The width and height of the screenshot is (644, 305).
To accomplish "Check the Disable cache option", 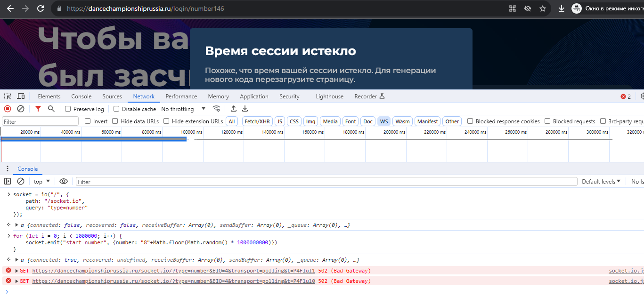I will 116,109.
